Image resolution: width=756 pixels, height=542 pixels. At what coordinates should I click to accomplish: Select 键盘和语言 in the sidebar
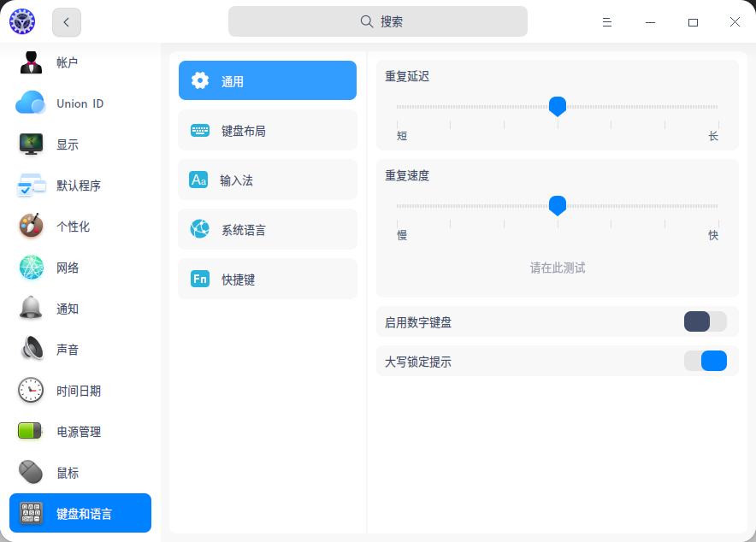click(80, 513)
